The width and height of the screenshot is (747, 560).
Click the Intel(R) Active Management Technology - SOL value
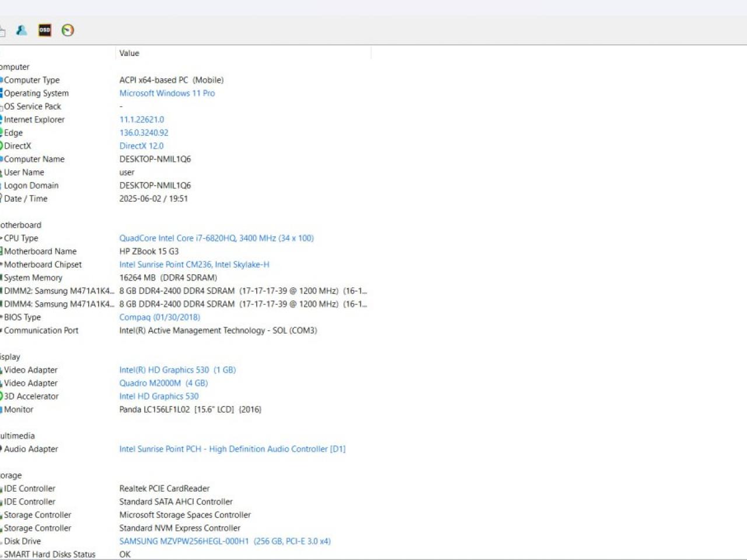[x=218, y=330]
